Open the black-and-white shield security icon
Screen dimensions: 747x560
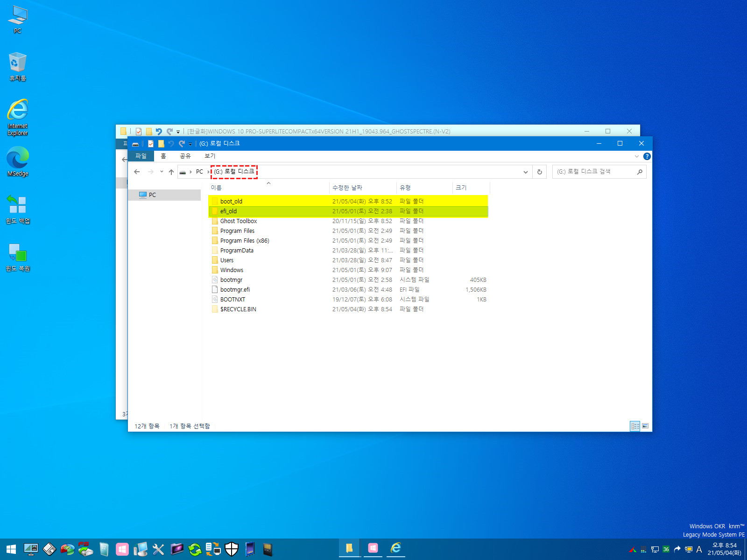pos(232,549)
